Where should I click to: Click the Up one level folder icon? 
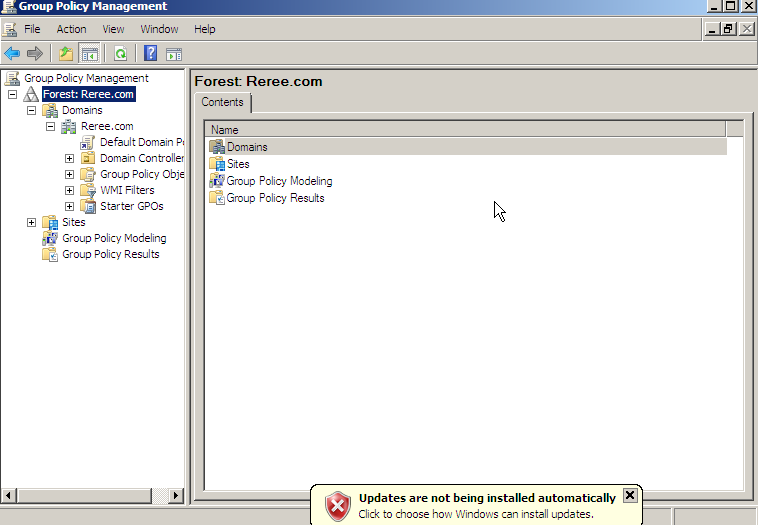coord(66,53)
